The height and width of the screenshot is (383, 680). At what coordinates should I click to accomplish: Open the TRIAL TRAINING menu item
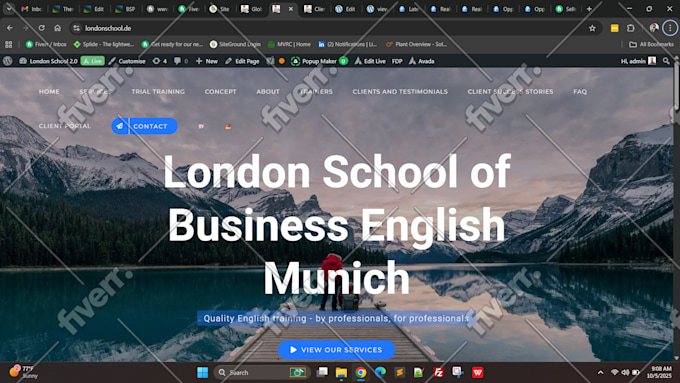click(x=158, y=92)
